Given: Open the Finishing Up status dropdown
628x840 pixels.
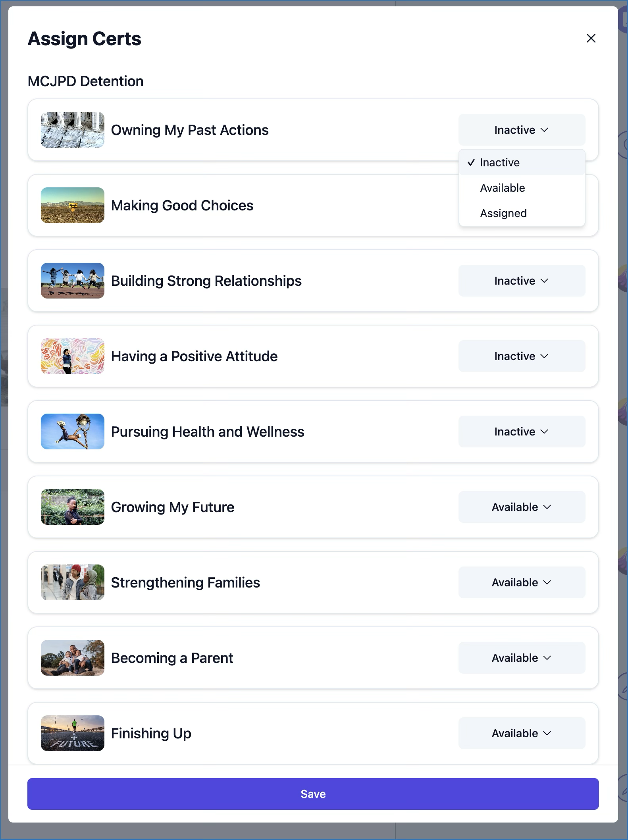Looking at the screenshot, I should pos(521,733).
